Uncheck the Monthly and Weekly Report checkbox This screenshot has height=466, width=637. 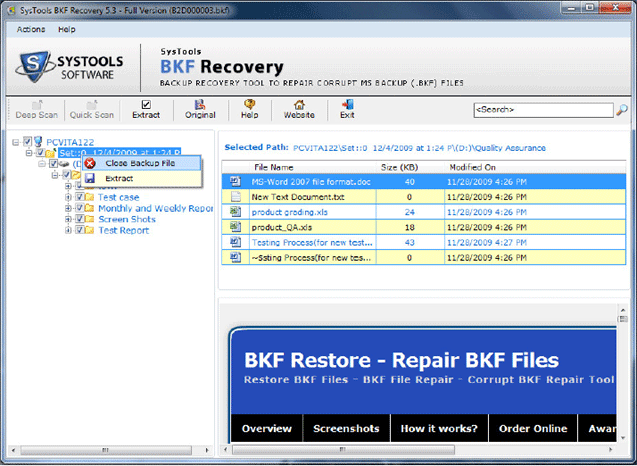pos(80,208)
